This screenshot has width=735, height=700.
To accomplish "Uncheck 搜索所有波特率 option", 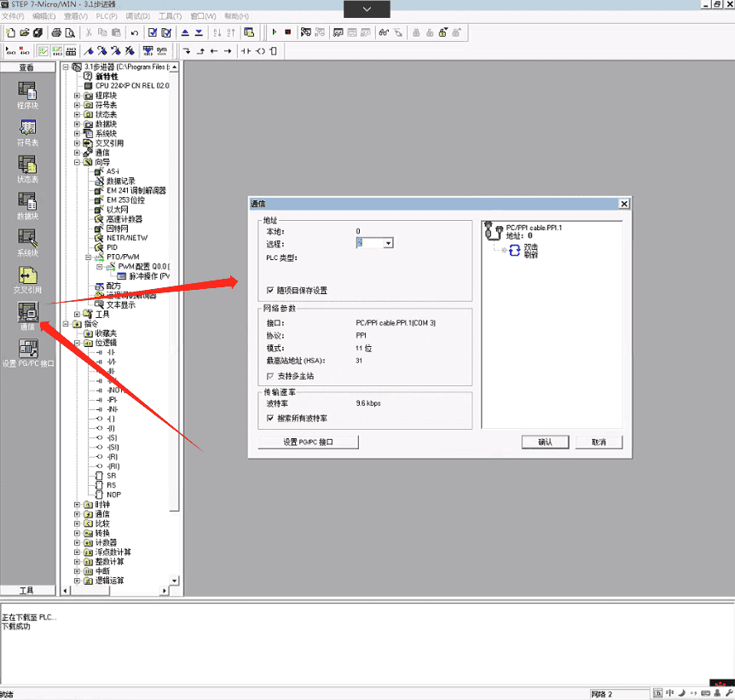I will (269, 419).
